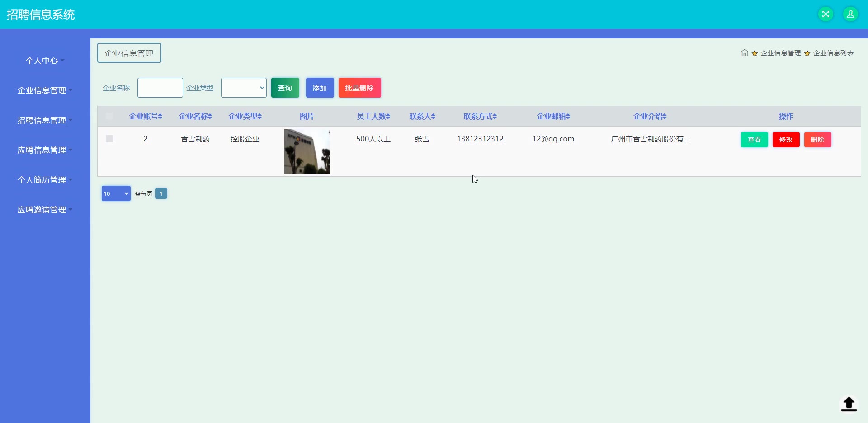868x423 pixels.
Task: Click 查看 button for 香雪制药 row
Action: click(755, 140)
